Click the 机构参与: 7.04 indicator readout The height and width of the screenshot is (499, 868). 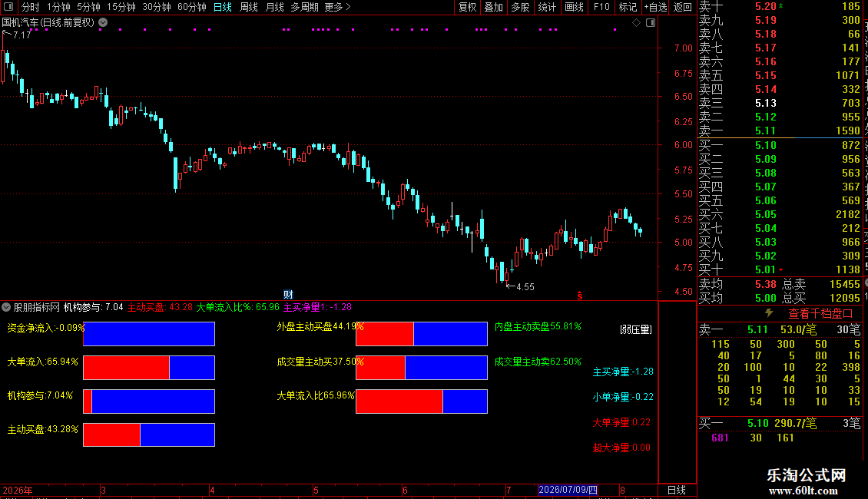pyautogui.click(x=93, y=307)
